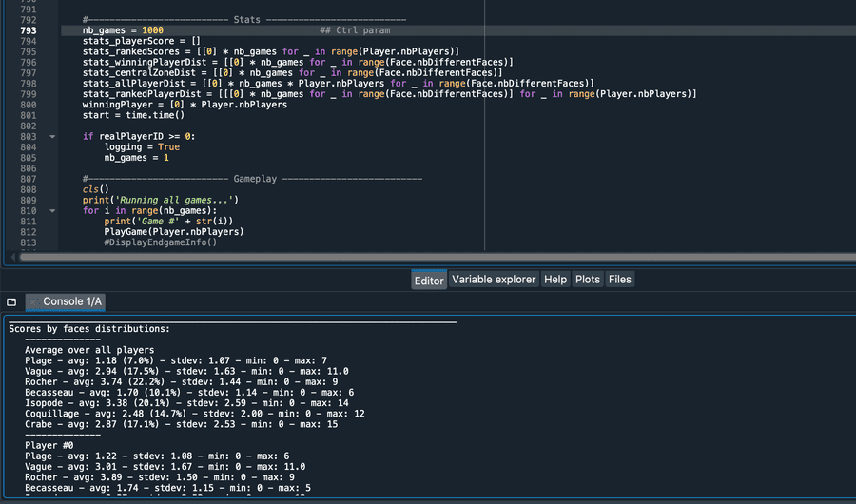The image size is (856, 504).
Task: Close the Console 1/A tab
Action: coord(34,301)
